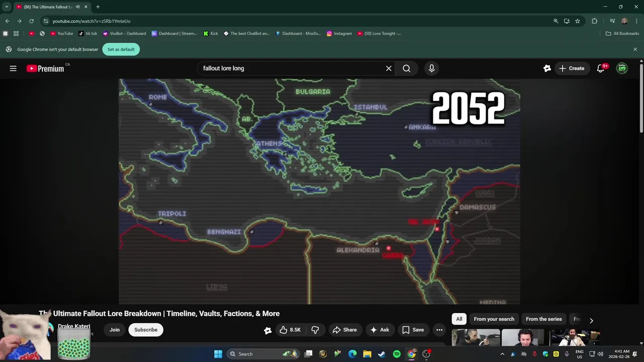Viewport: 644px width, 362px height.
Task: Click Set as default button
Action: coord(121,49)
